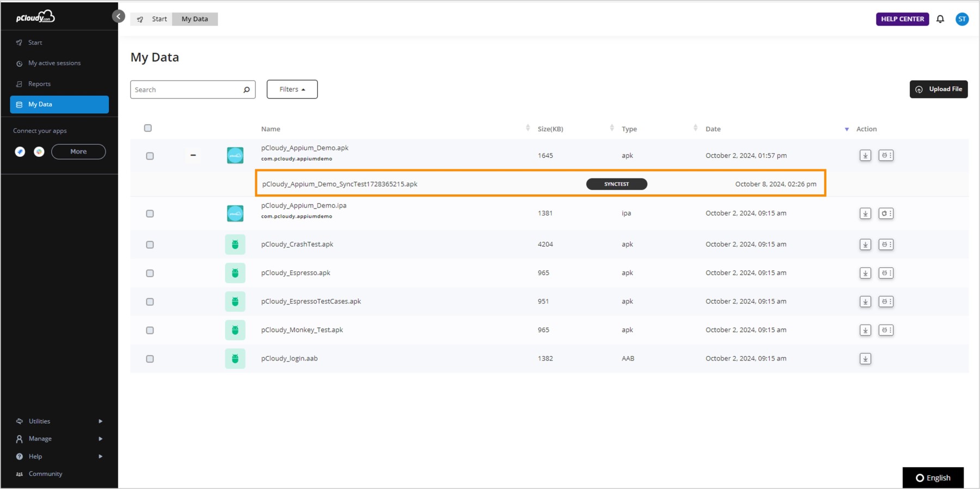Open more actions for pCloudy_Appium_Demo.ipa
Viewport: 980px width, 489px height.
point(886,213)
